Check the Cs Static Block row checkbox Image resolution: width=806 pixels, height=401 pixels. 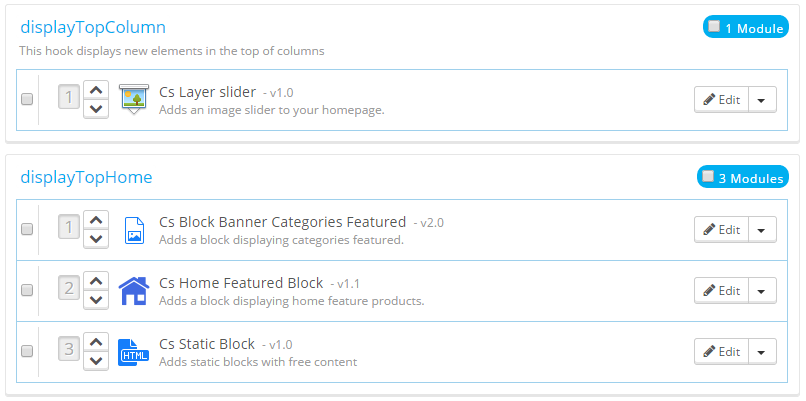pos(27,352)
